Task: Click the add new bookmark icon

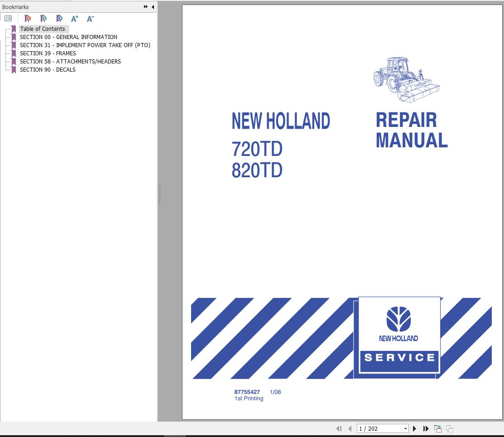Action: coord(43,19)
